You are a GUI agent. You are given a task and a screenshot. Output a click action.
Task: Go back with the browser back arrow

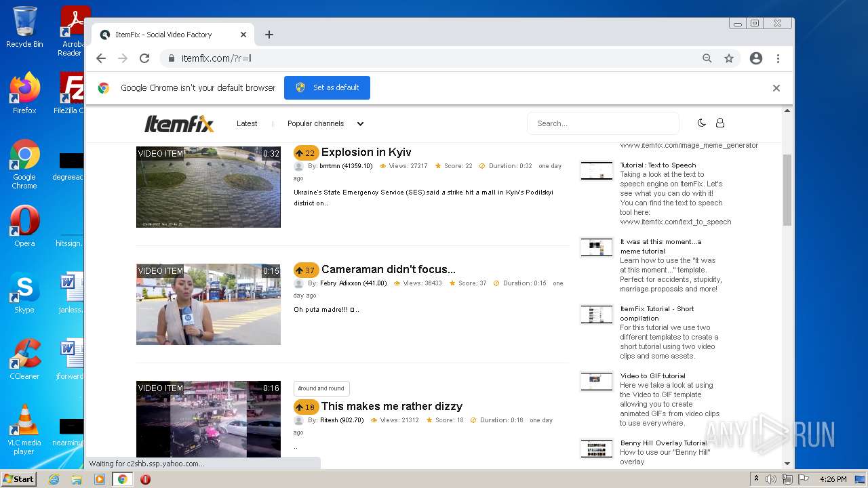(x=101, y=58)
